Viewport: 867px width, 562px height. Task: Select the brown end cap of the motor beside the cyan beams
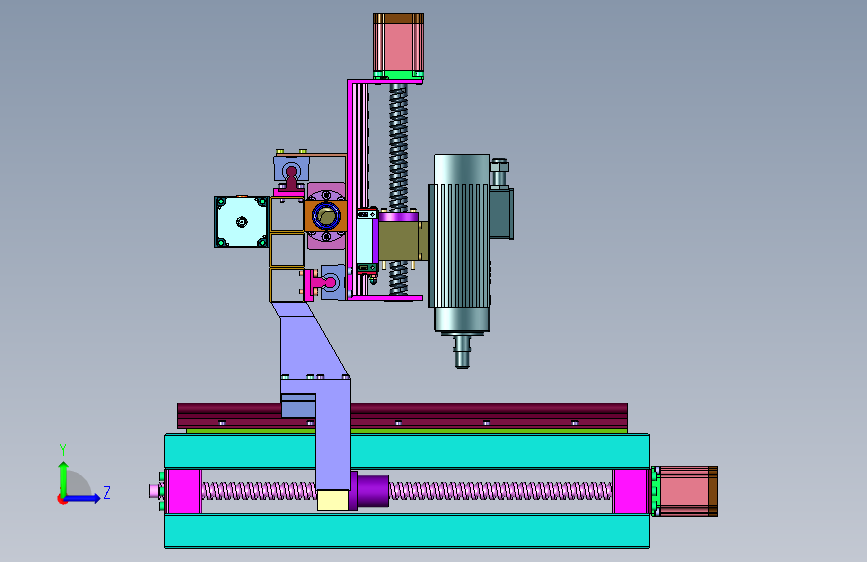(713, 491)
